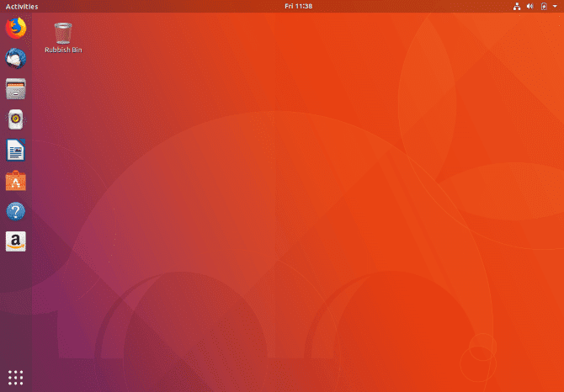The width and height of the screenshot is (564, 392).
Task: Expand the system menu arrow
Action: click(x=555, y=6)
